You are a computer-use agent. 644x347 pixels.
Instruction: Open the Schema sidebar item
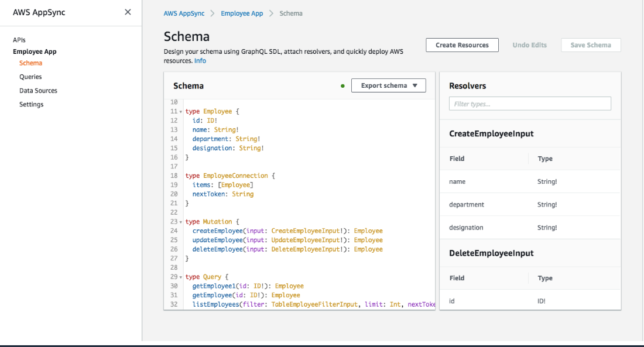click(31, 63)
